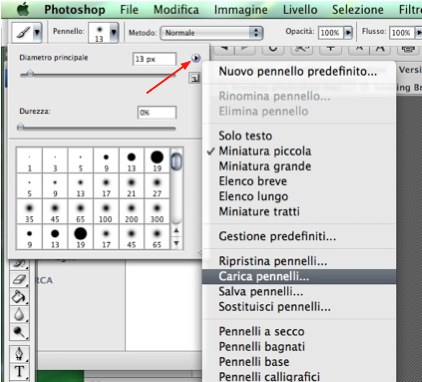Load the Pennelli calligrafici set

click(x=299, y=376)
